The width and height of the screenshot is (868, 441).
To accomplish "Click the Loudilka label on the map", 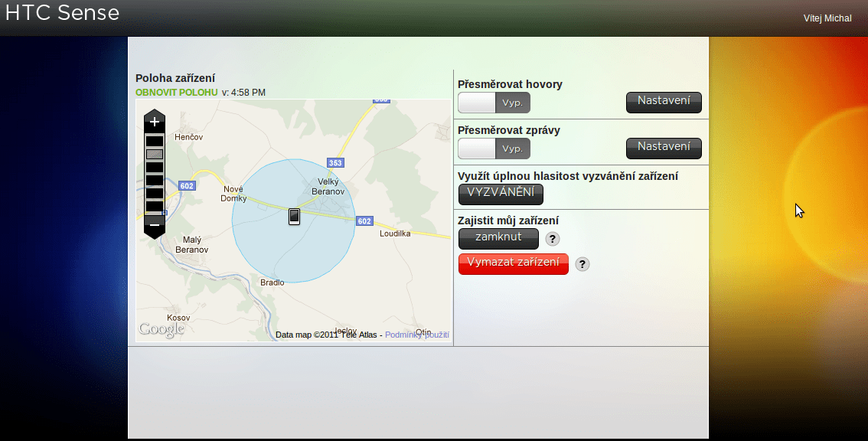I will pyautogui.click(x=395, y=234).
